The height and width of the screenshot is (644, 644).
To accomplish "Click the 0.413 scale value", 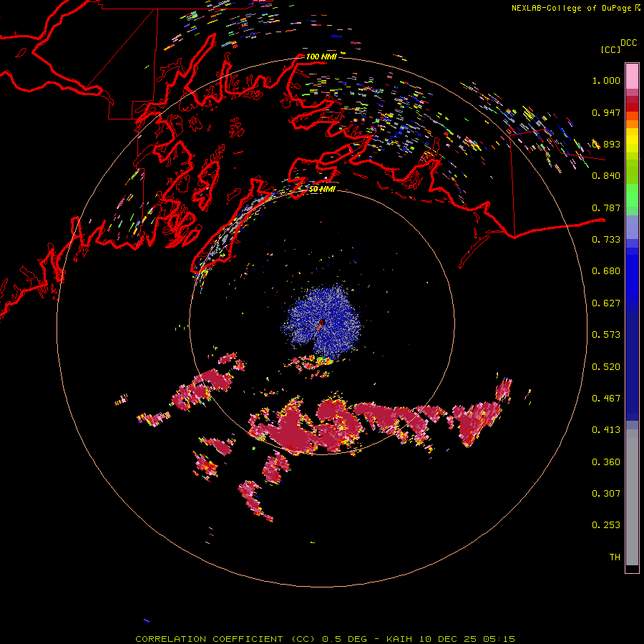I will pyautogui.click(x=606, y=430).
